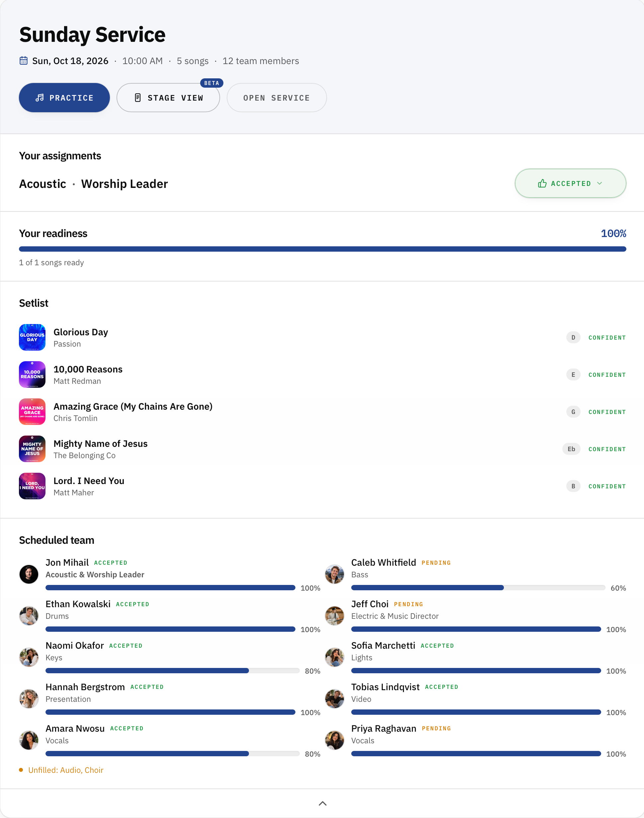Screen dimensions: 644x818
Task: Click Caleb Whitfield's 60% readiness bar
Action: (x=478, y=588)
